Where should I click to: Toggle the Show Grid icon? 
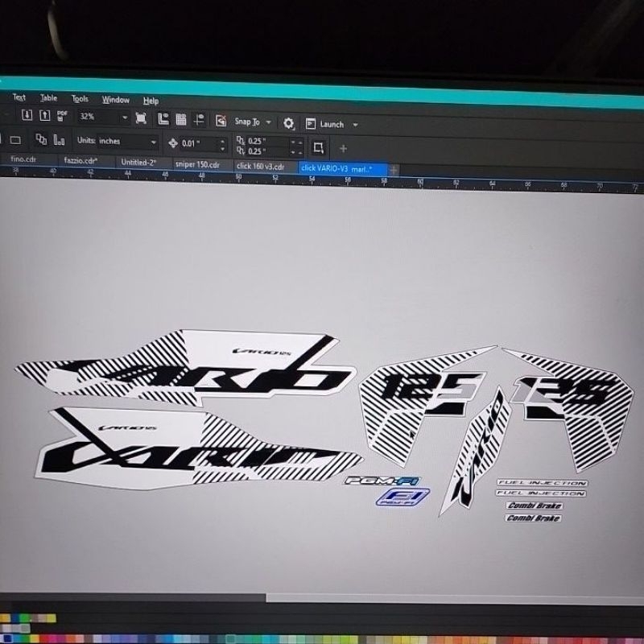181,120
